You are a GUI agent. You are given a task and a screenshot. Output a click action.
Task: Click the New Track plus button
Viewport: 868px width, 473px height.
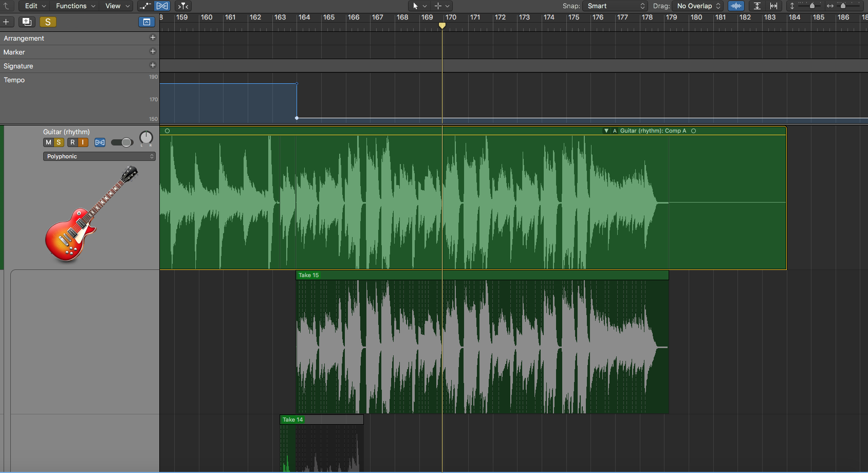pos(7,22)
